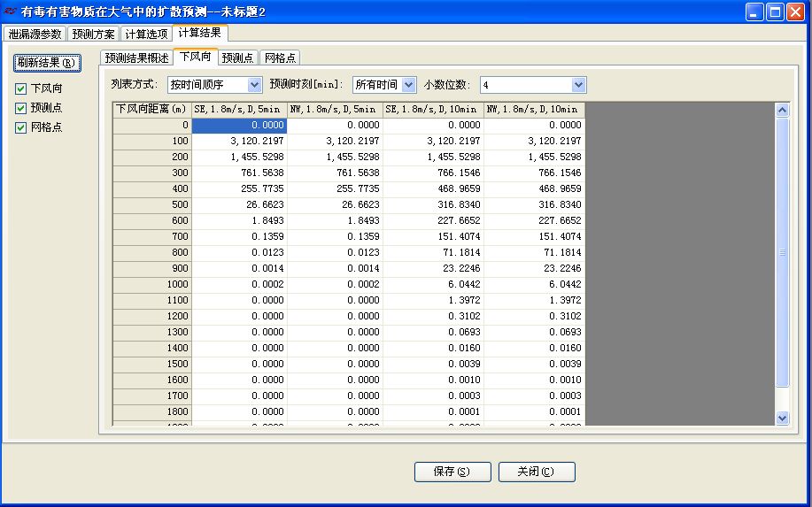The width and height of the screenshot is (812, 507).
Task: Click cell 0.0039 in SE 10min column
Action: tap(433, 365)
